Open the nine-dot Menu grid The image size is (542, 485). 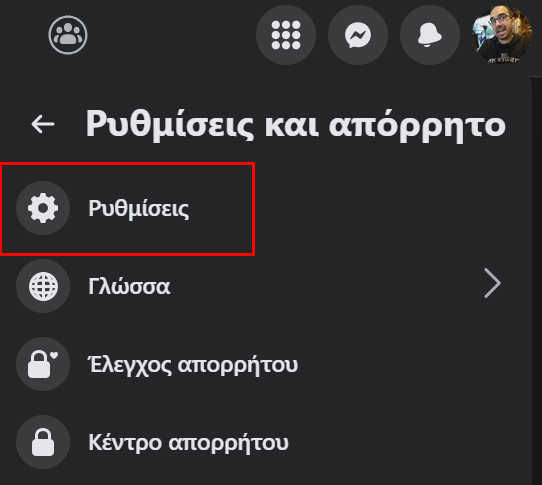pos(286,35)
